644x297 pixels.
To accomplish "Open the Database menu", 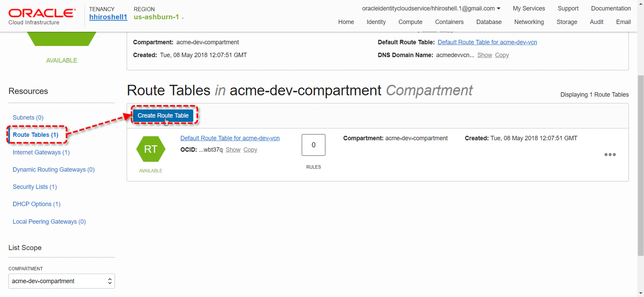I will tap(489, 22).
